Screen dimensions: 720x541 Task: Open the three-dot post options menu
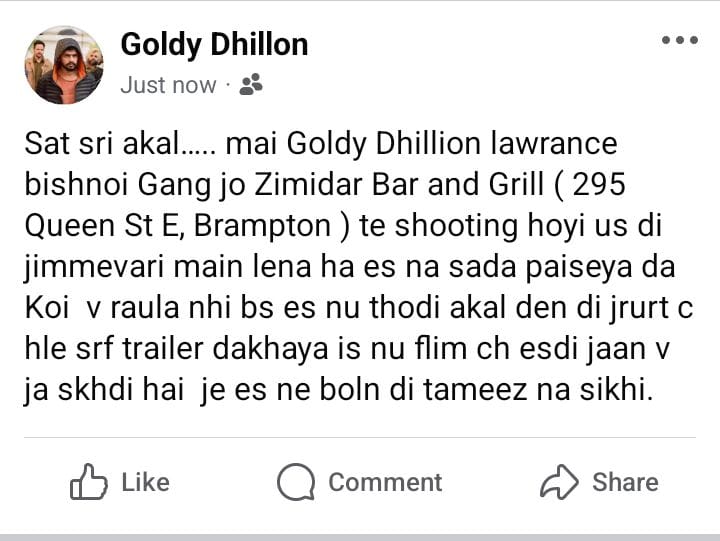[x=680, y=40]
